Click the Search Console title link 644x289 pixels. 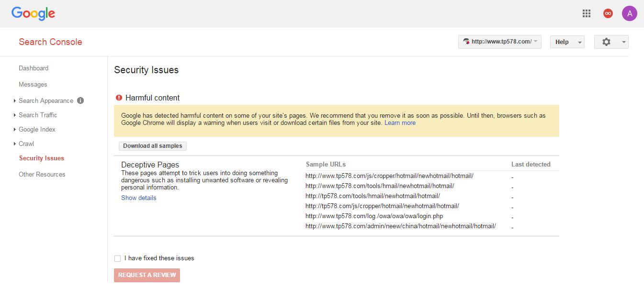pyautogui.click(x=50, y=42)
